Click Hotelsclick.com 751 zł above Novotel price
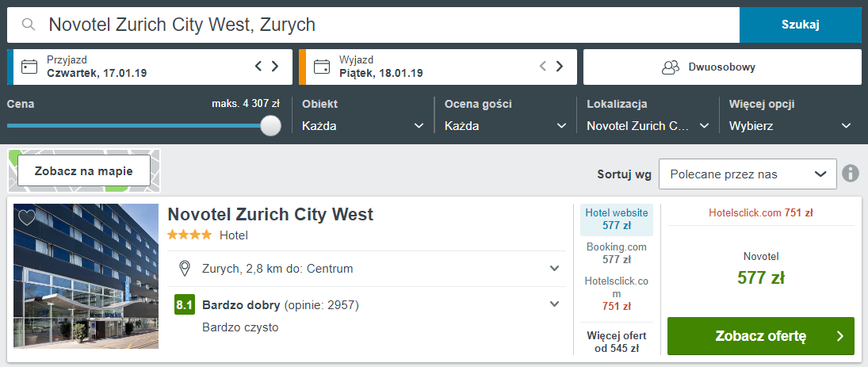868x367 pixels. (761, 213)
